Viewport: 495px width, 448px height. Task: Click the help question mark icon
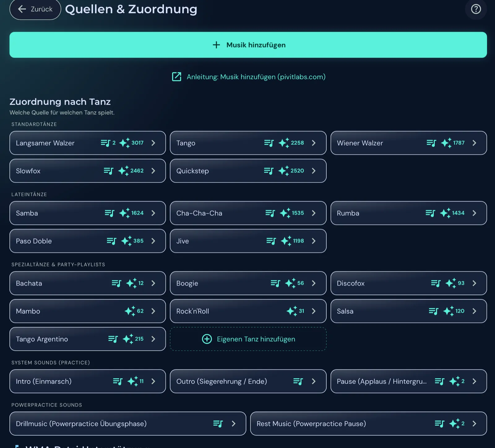tap(476, 9)
